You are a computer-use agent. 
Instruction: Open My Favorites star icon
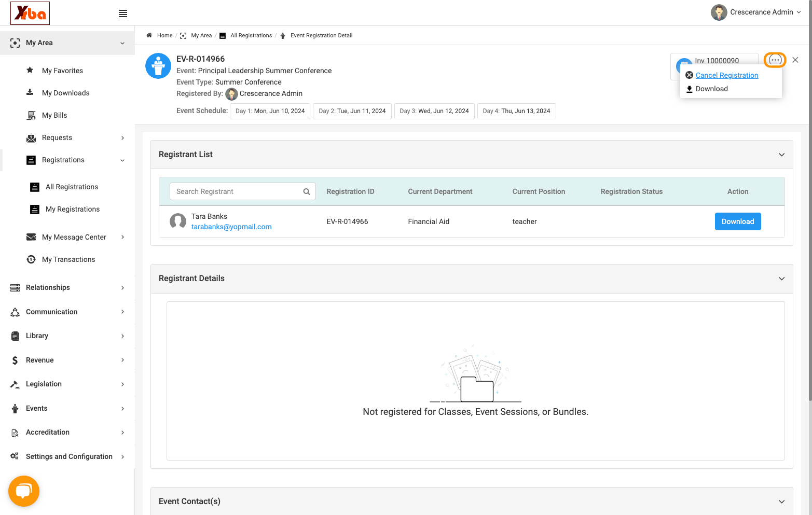click(30, 70)
